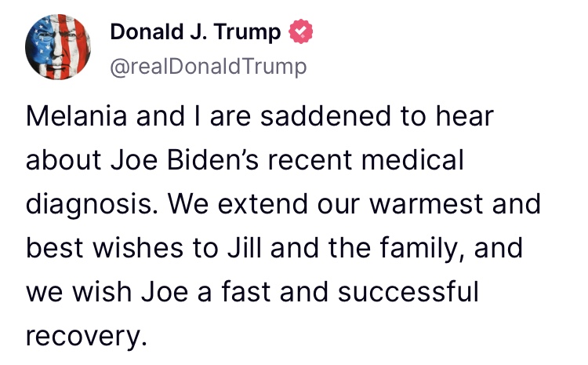Click the word "about" starting the second line
This screenshot has height=365, width=588.
(64, 159)
